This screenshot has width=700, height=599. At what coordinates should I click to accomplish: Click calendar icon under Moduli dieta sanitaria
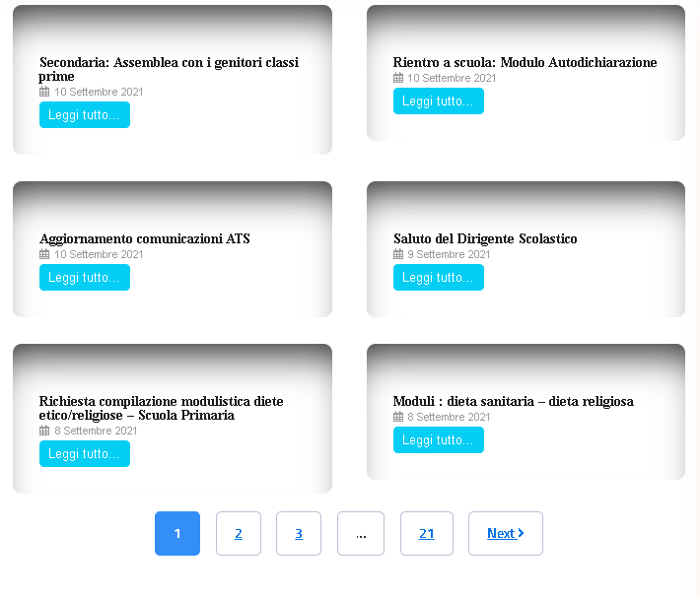coord(398,417)
